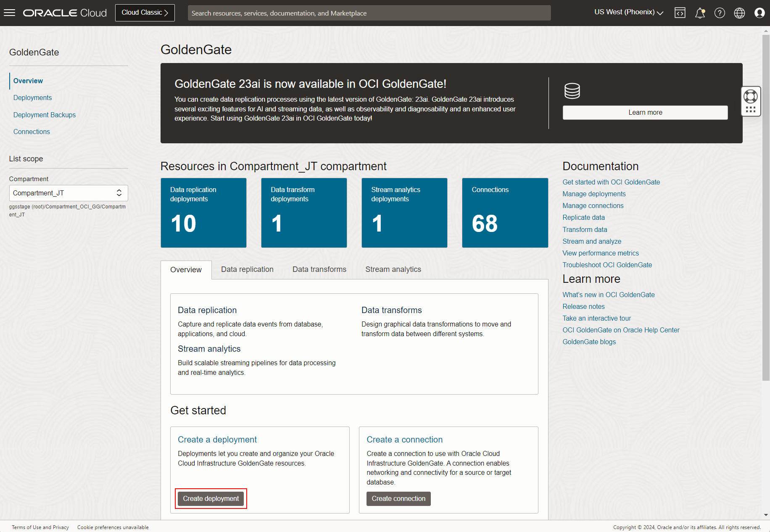Open OCI GoldenGate on Oracle Help Center
Image resolution: width=770 pixels, height=532 pixels.
621,330
